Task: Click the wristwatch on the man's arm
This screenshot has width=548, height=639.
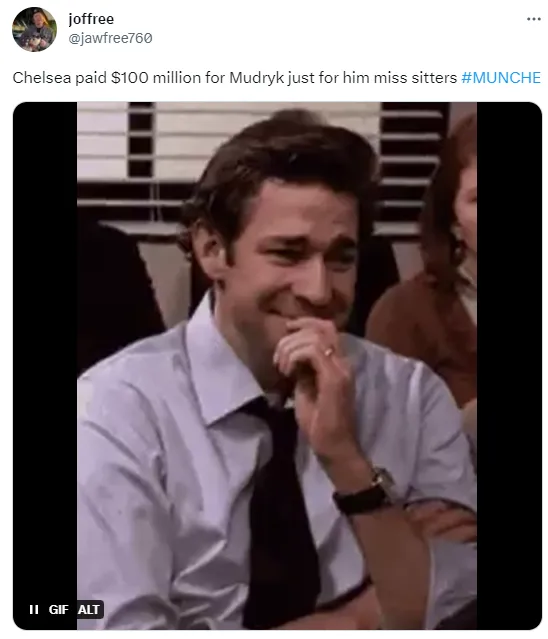Action: pos(367,493)
